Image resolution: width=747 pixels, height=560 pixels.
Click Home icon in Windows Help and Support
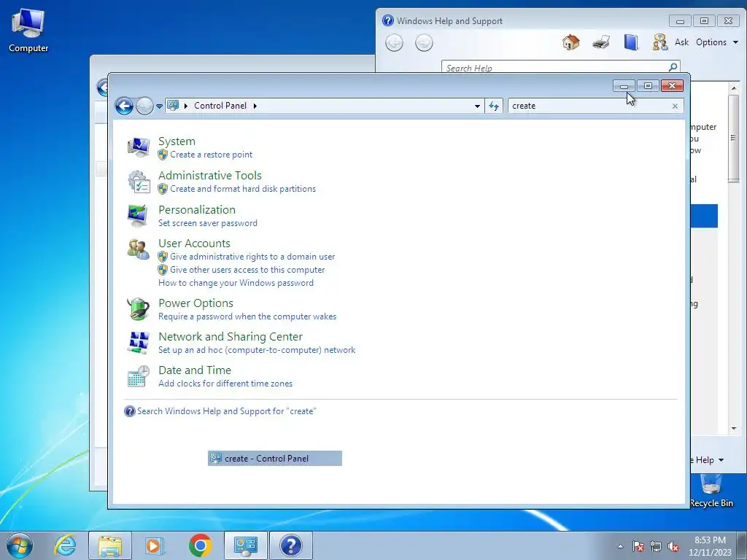click(570, 42)
